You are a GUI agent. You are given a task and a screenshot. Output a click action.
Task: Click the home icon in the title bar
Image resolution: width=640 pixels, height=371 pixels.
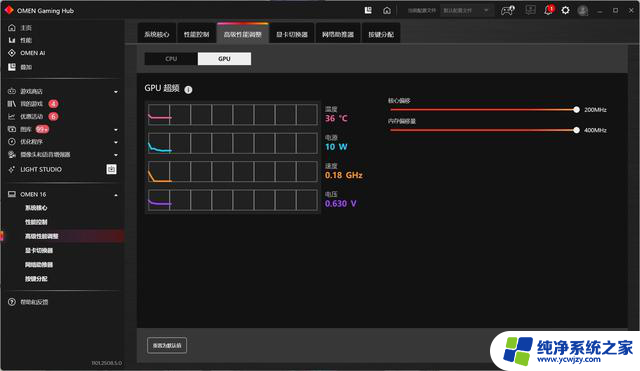(387, 10)
